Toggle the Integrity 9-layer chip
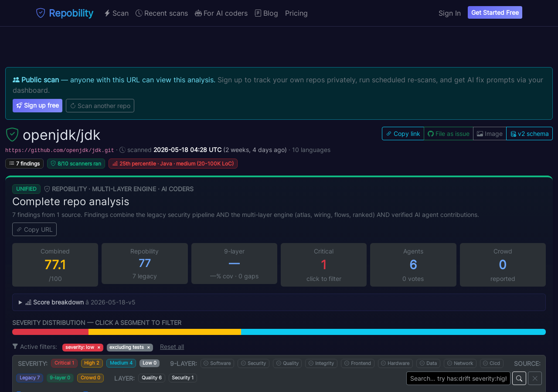Image resolution: width=558 pixels, height=392 pixels. tap(321, 363)
